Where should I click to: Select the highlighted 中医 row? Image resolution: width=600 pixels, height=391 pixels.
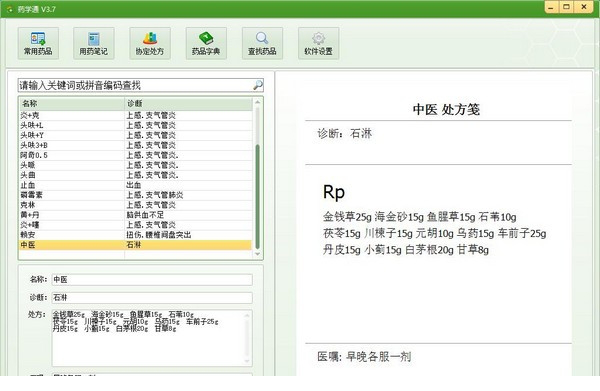[x=135, y=244]
